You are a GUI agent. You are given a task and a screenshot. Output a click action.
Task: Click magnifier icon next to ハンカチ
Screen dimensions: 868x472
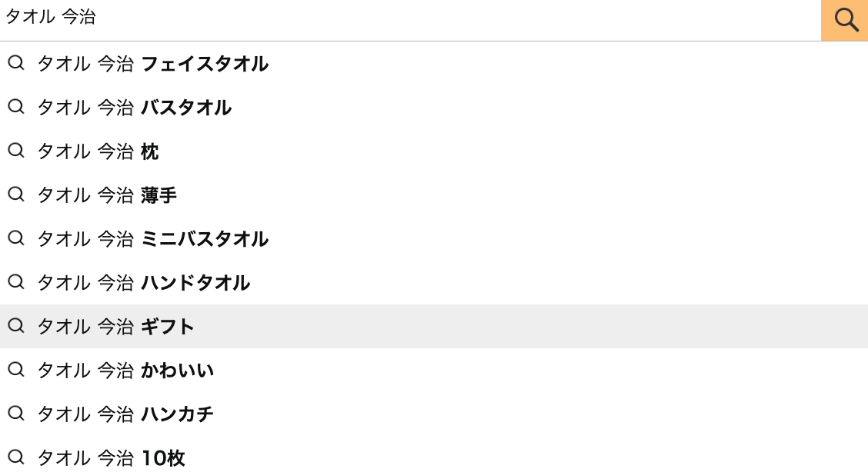16,414
